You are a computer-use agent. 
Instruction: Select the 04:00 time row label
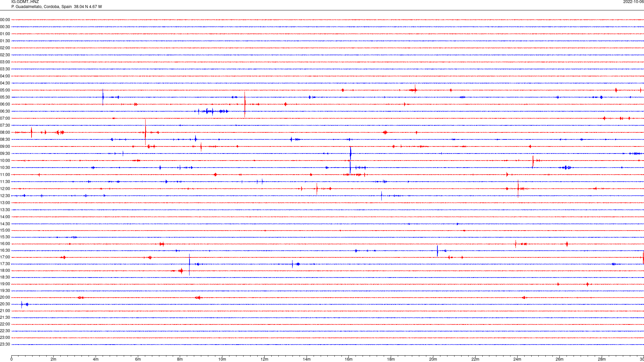(x=5, y=76)
